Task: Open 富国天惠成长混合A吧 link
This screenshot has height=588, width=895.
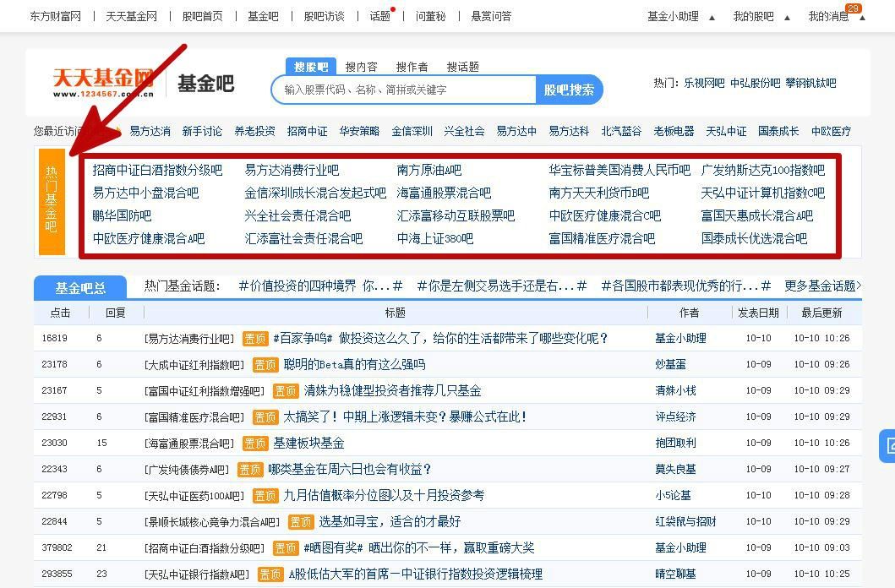Action: tap(757, 215)
